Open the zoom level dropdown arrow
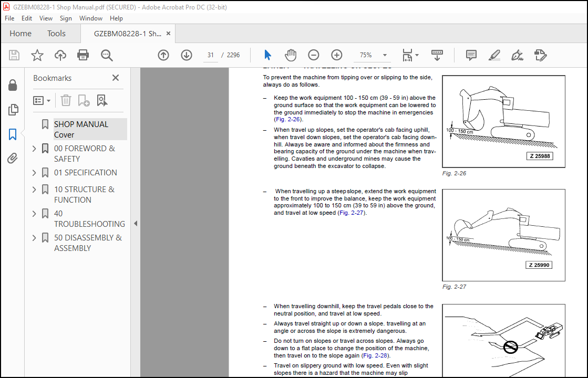The height and width of the screenshot is (378, 588). click(385, 55)
